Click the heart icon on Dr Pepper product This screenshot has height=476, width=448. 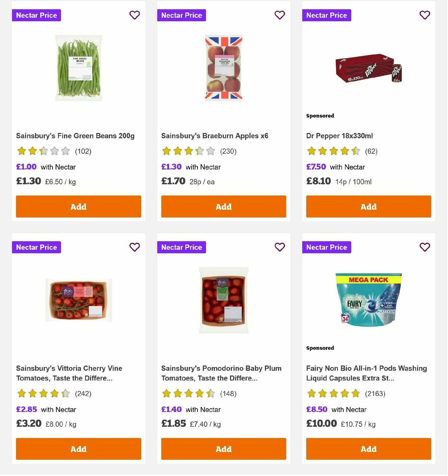(x=424, y=15)
